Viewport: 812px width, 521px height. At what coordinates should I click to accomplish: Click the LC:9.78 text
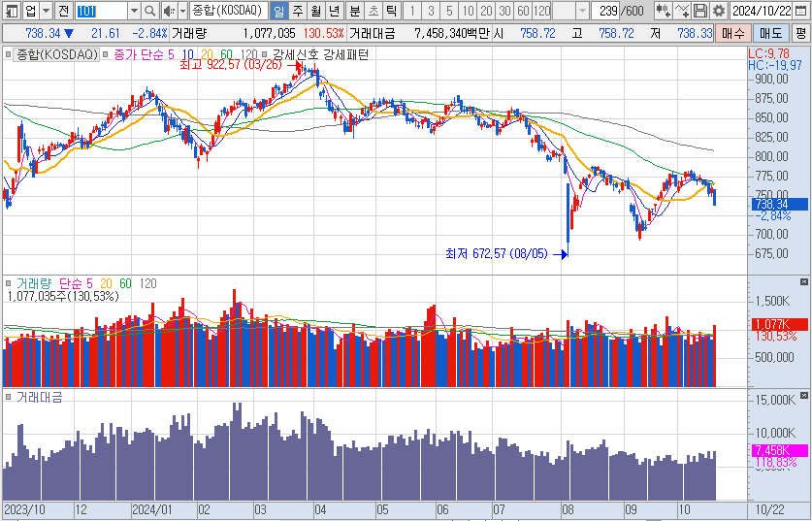(768, 53)
